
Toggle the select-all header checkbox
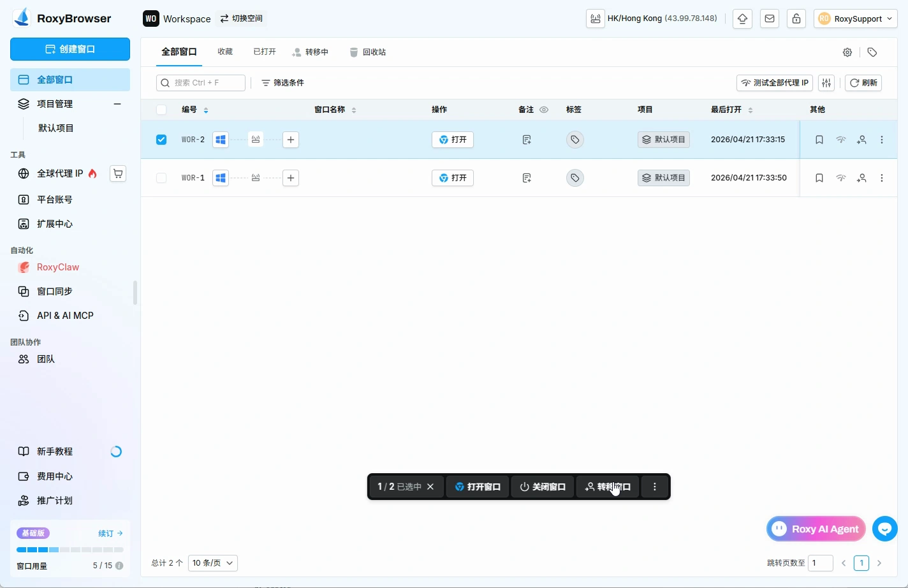tap(161, 110)
